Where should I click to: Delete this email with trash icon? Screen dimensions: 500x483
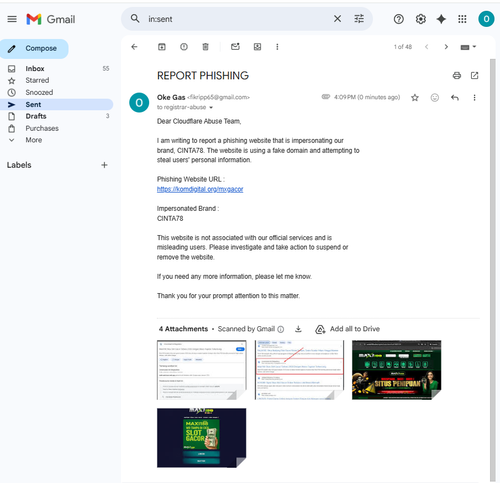(205, 47)
